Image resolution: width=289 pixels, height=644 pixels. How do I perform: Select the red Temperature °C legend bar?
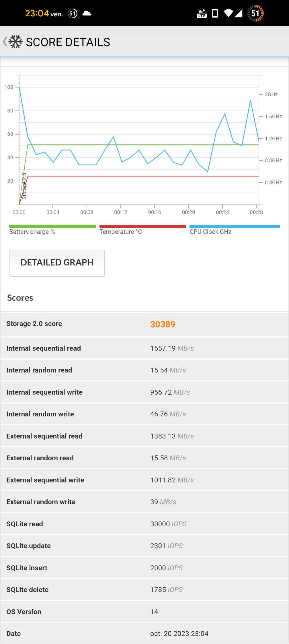click(143, 226)
